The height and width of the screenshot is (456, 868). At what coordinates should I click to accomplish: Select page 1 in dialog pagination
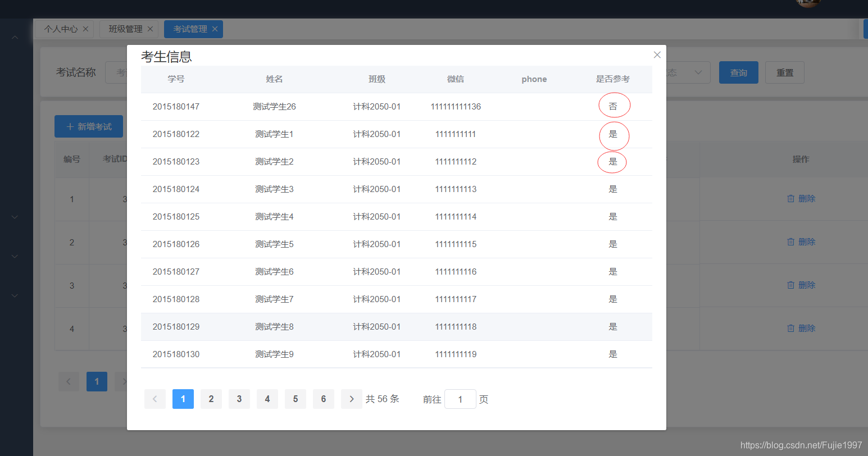183,399
